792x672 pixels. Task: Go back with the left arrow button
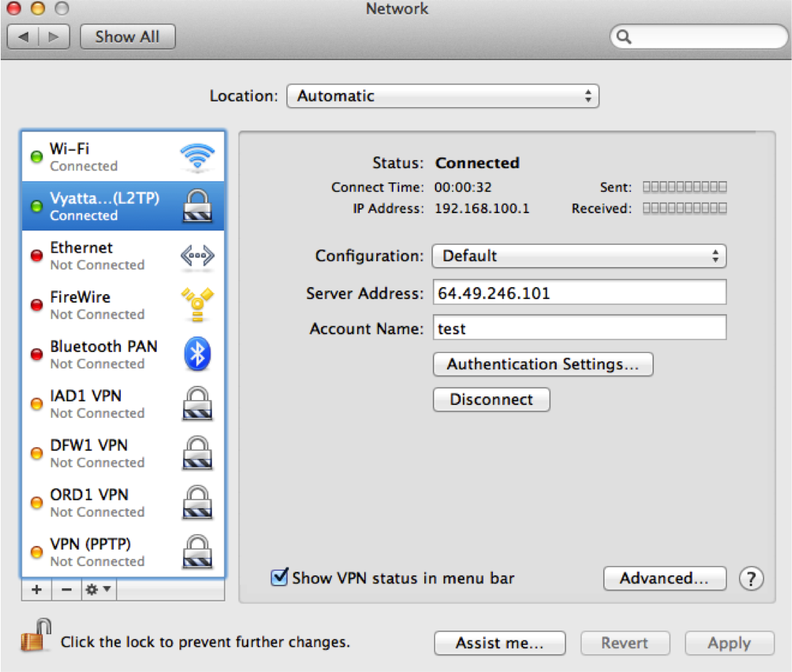[x=23, y=37]
